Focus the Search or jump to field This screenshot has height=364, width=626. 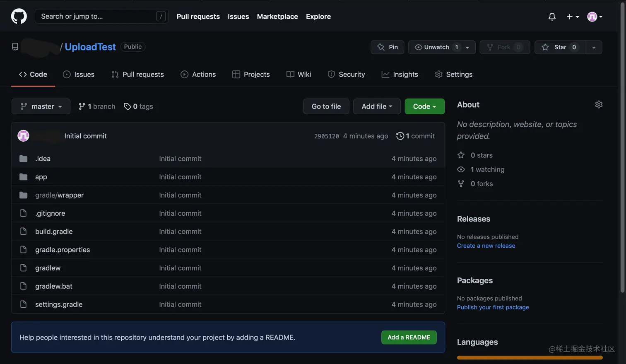pyautogui.click(x=101, y=17)
